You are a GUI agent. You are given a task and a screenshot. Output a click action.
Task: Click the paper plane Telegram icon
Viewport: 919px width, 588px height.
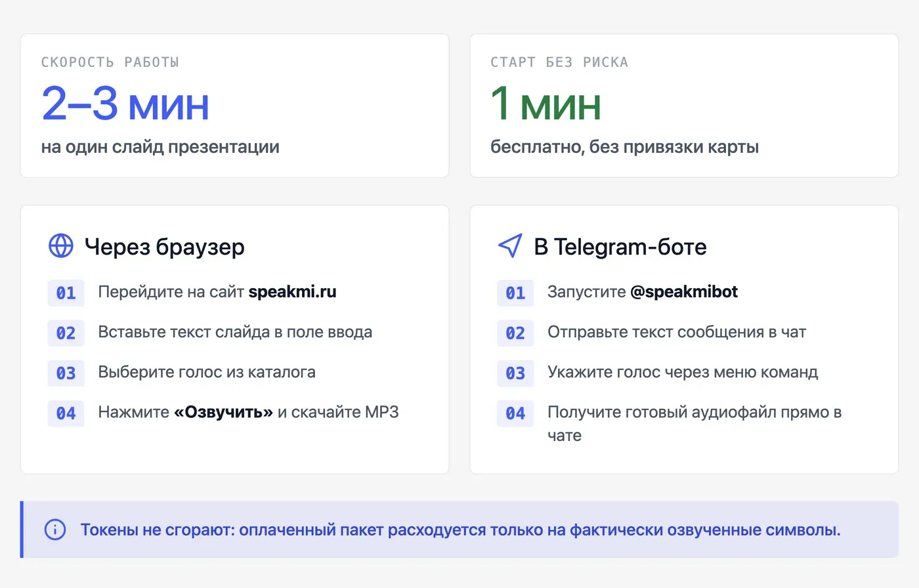pyautogui.click(x=510, y=246)
